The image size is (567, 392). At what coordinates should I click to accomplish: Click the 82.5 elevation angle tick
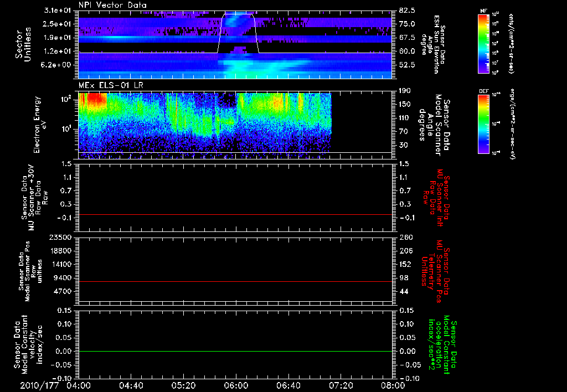407,11
